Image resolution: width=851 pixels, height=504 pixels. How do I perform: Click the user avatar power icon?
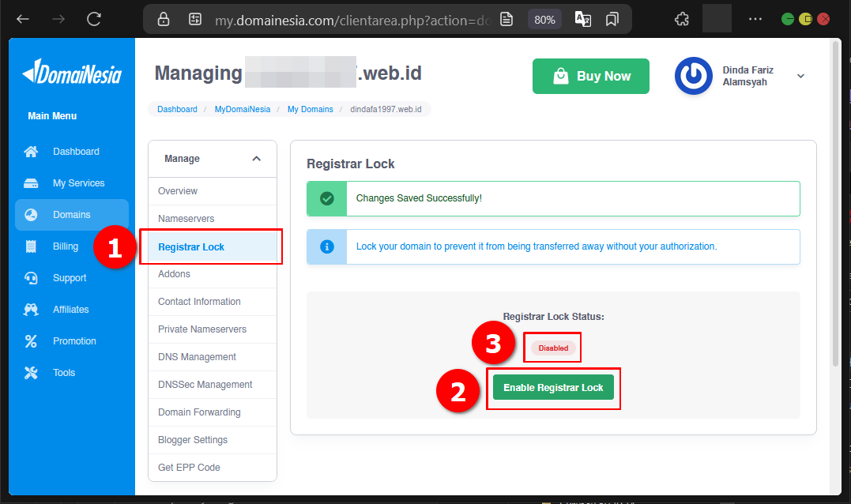pos(693,76)
